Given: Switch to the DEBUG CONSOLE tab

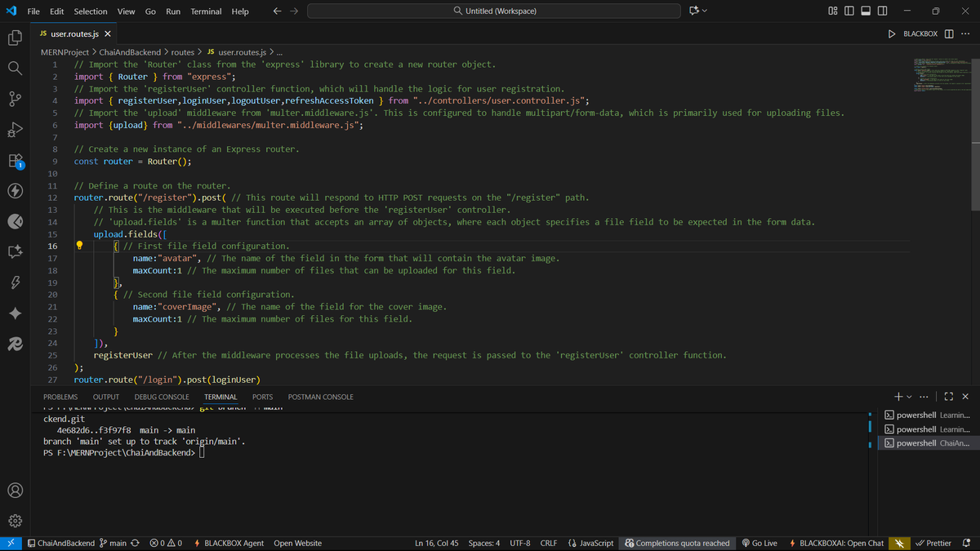Looking at the screenshot, I should click(162, 397).
